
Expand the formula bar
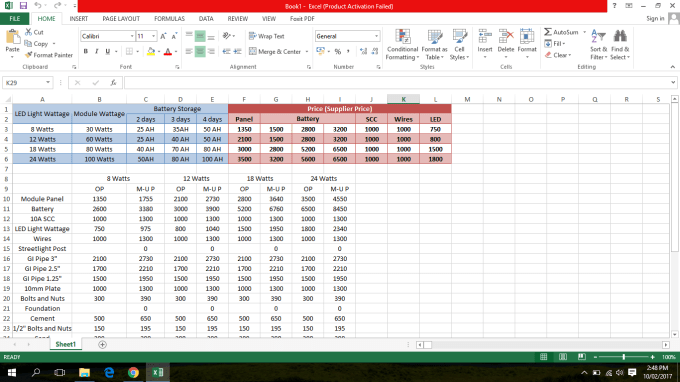tap(673, 82)
